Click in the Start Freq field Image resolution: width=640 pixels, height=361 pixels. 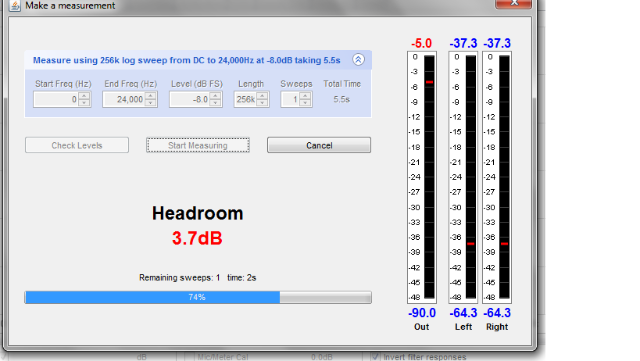[x=56, y=99]
